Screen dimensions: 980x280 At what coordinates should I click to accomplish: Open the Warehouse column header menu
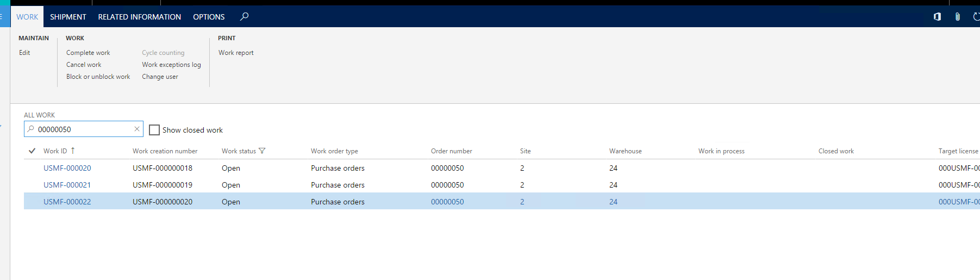click(x=625, y=151)
